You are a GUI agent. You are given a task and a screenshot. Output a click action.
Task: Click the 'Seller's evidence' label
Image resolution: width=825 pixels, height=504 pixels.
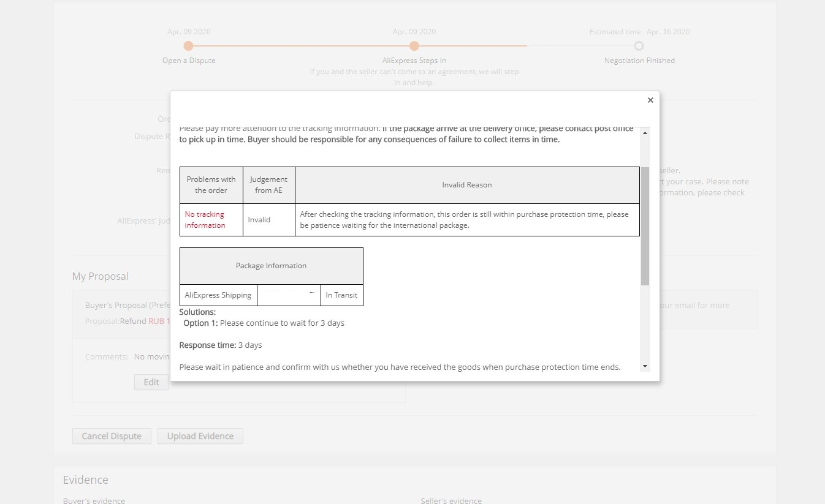click(x=451, y=501)
